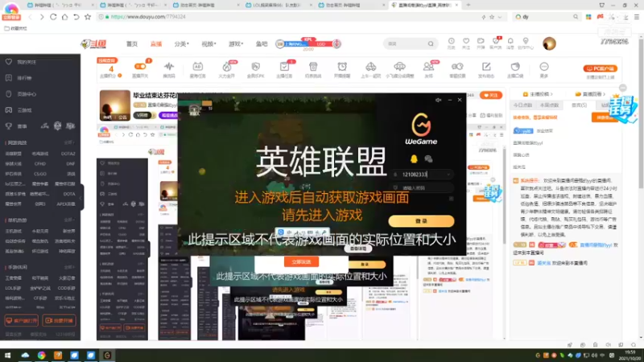Expand the 游戏 games dropdown
644x362 pixels.
pos(236,44)
